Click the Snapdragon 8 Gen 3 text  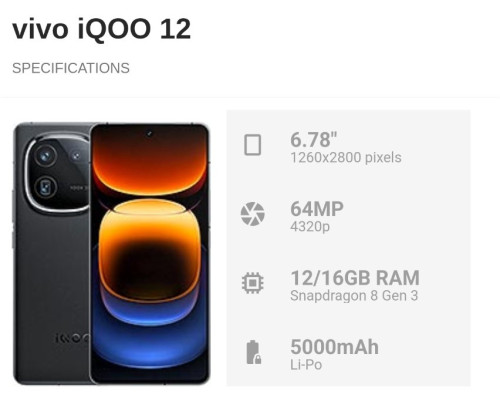coord(354,296)
